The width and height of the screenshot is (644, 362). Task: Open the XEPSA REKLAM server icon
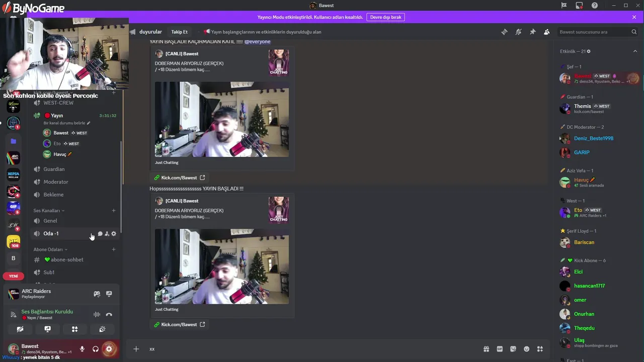click(x=14, y=174)
